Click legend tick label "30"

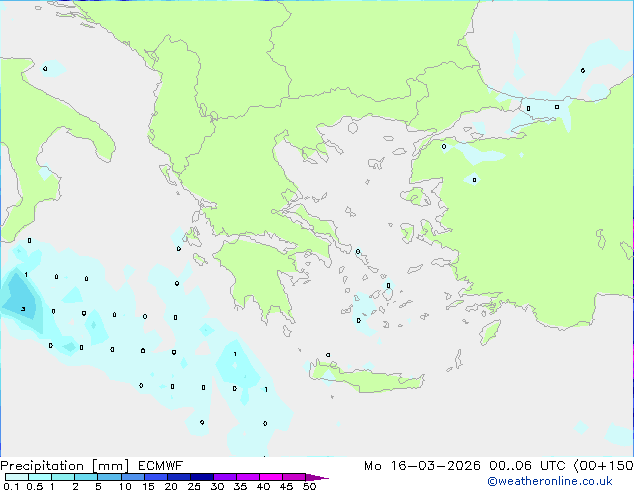click(217, 486)
